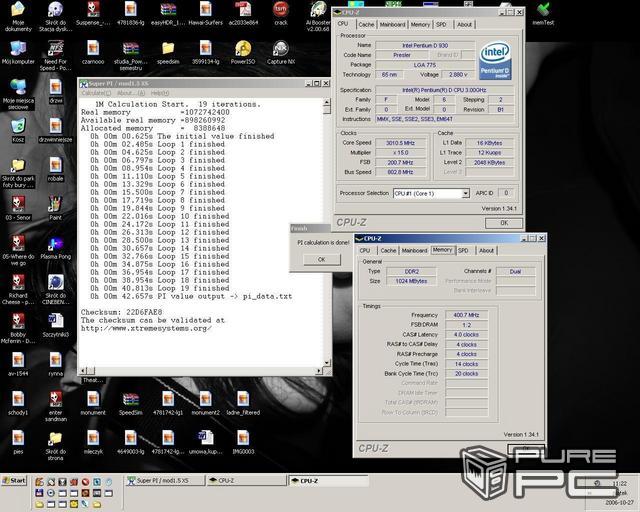The width and height of the screenshot is (640, 512).
Task: Open the About menu in Super PI
Action: 131,93
